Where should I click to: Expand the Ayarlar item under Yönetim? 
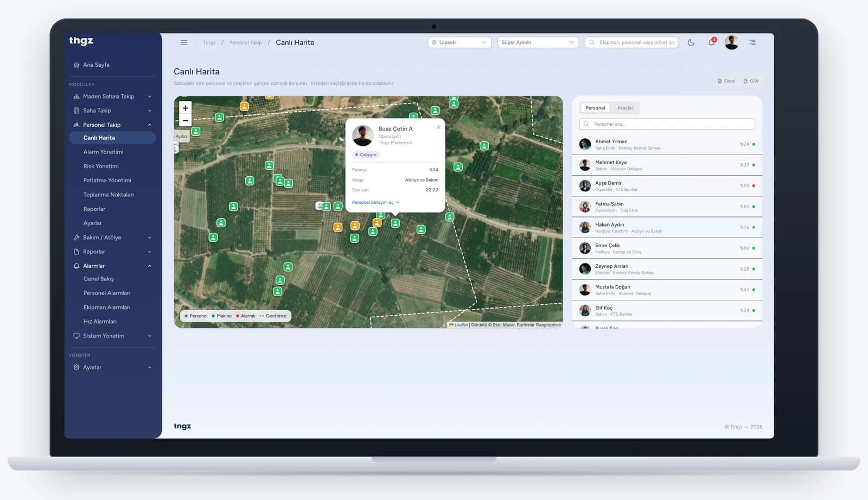(112, 368)
